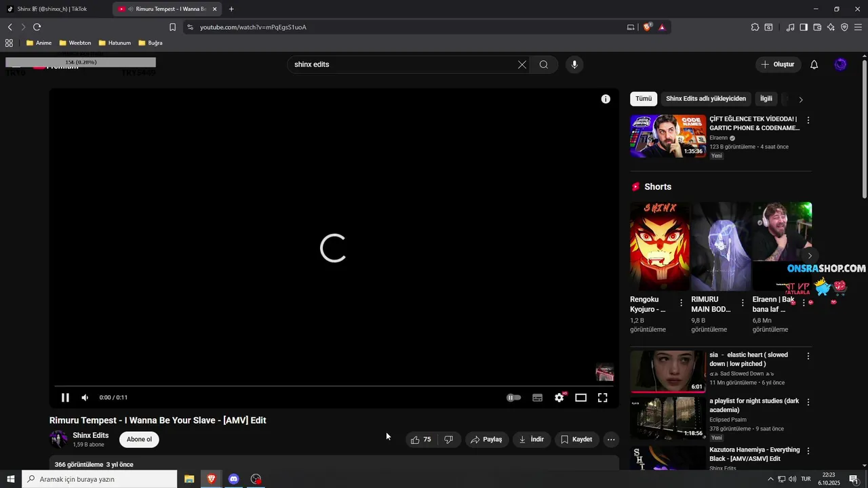This screenshot has height=488, width=868.
Task: Reload the current page
Action: coord(37,27)
